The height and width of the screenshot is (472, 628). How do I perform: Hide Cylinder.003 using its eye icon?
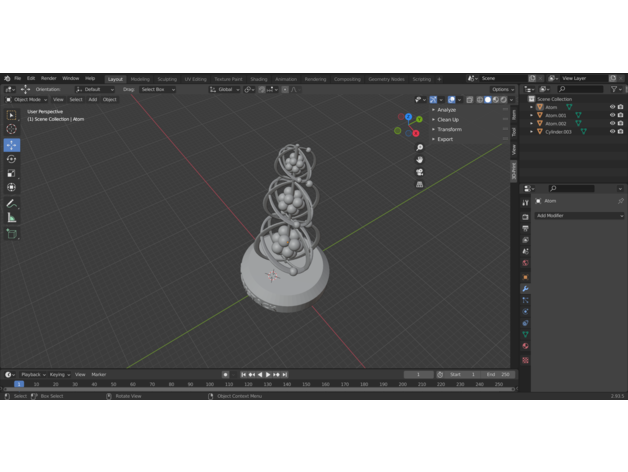pos(612,131)
